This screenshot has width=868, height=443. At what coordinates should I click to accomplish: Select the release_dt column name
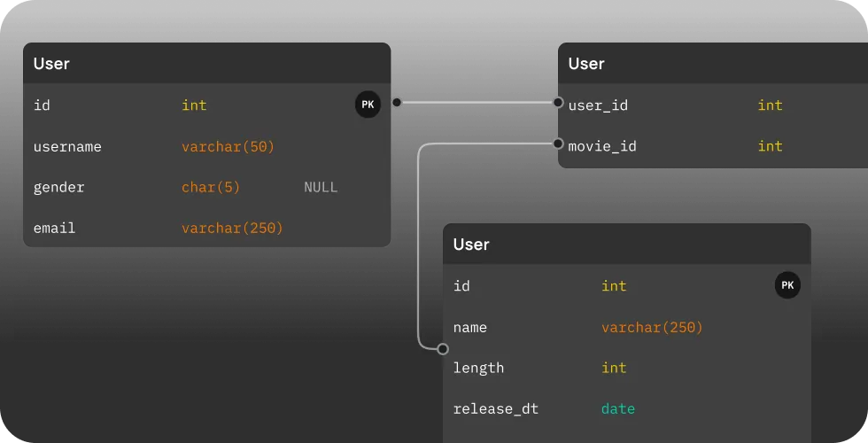(x=495, y=409)
